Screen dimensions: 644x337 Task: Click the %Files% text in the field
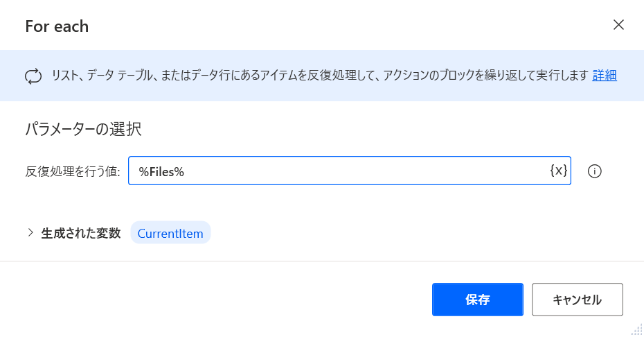coord(161,172)
